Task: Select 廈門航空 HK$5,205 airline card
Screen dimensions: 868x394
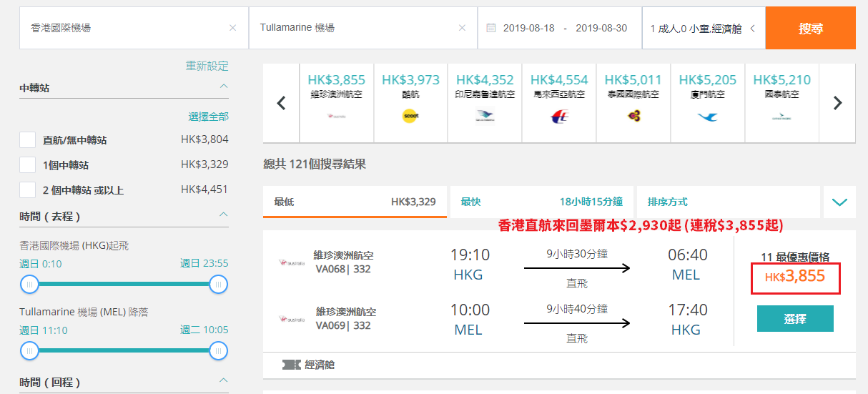Action: 708,102
